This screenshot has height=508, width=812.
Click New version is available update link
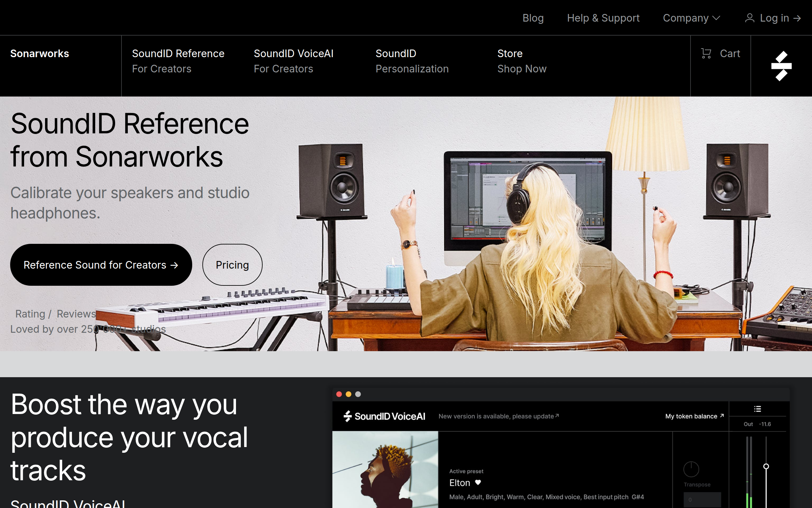(x=499, y=416)
